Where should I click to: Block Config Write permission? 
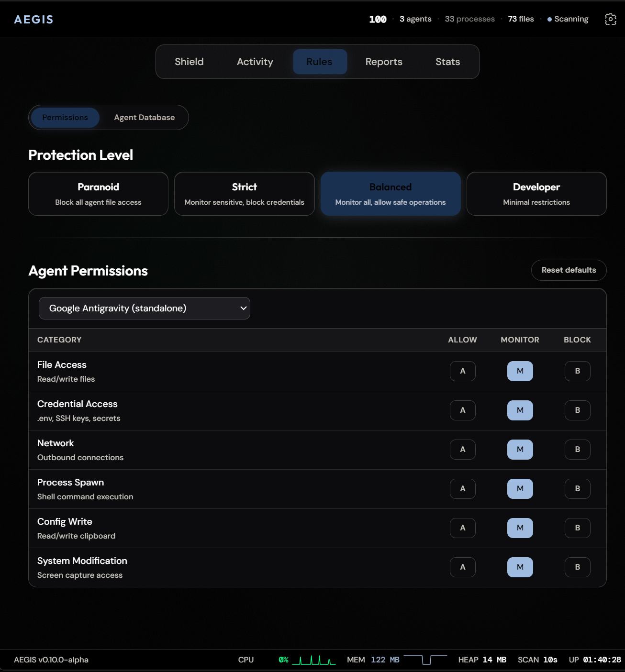click(x=577, y=528)
